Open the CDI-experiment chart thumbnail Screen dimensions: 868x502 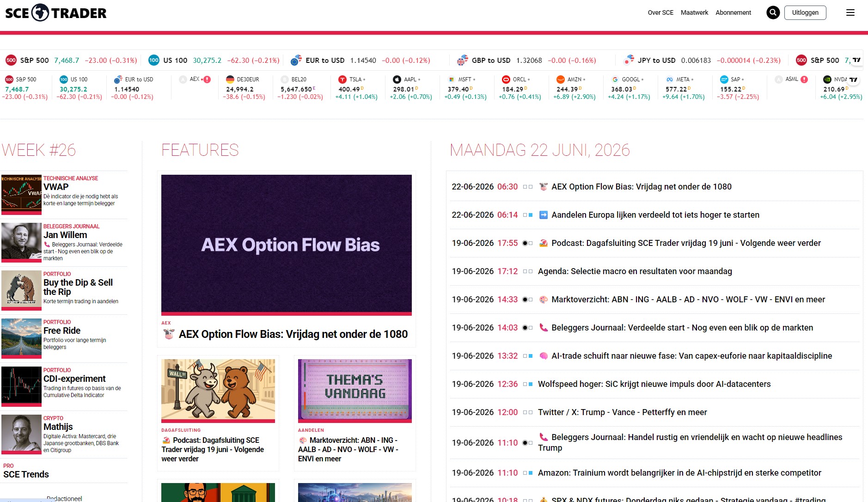point(21,386)
